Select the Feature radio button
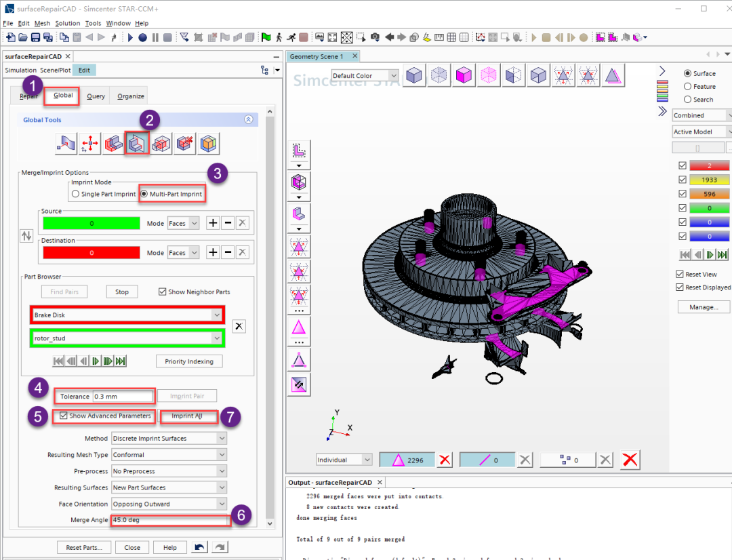Screen dimensions: 732x560 (x=687, y=86)
